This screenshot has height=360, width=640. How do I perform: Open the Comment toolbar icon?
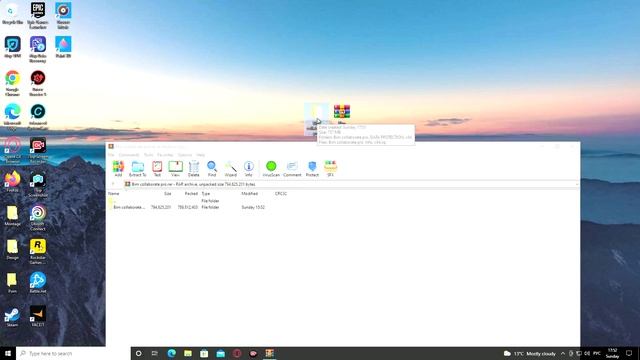pos(292,169)
